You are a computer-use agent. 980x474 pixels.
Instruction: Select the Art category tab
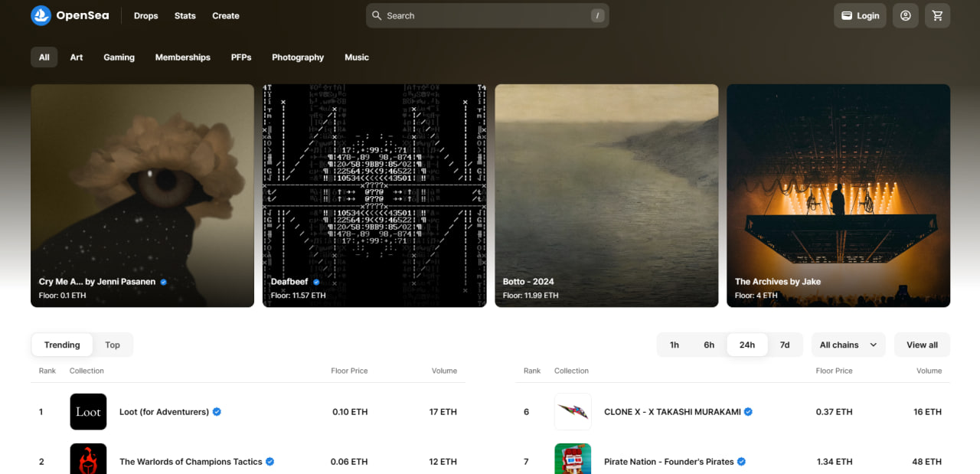click(77, 57)
